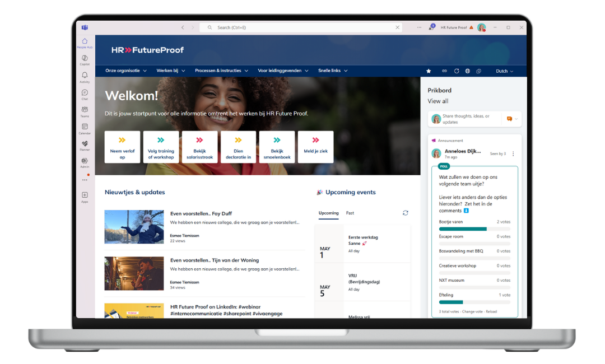
Task: Click the Search (Ctrl+E) field
Action: click(302, 27)
